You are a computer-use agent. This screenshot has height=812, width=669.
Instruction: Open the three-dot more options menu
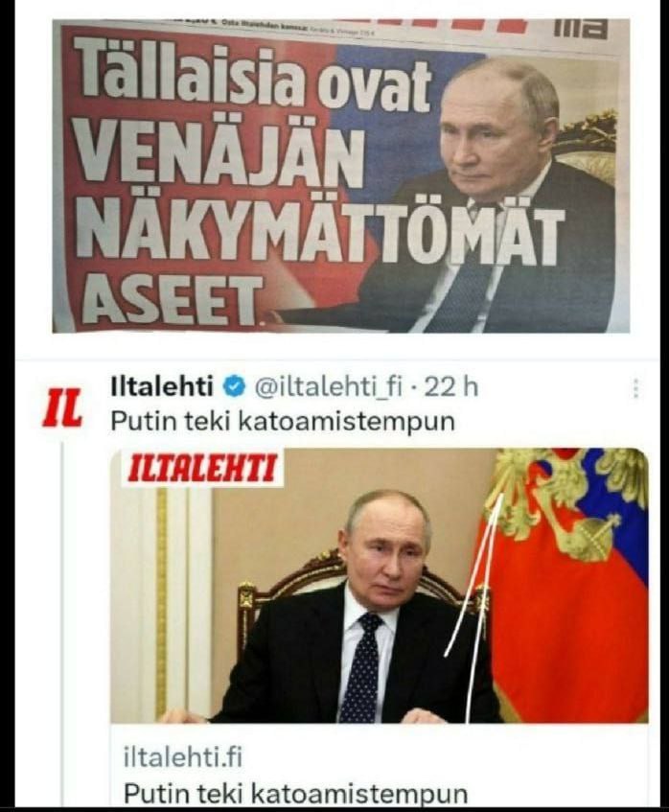[x=636, y=388]
